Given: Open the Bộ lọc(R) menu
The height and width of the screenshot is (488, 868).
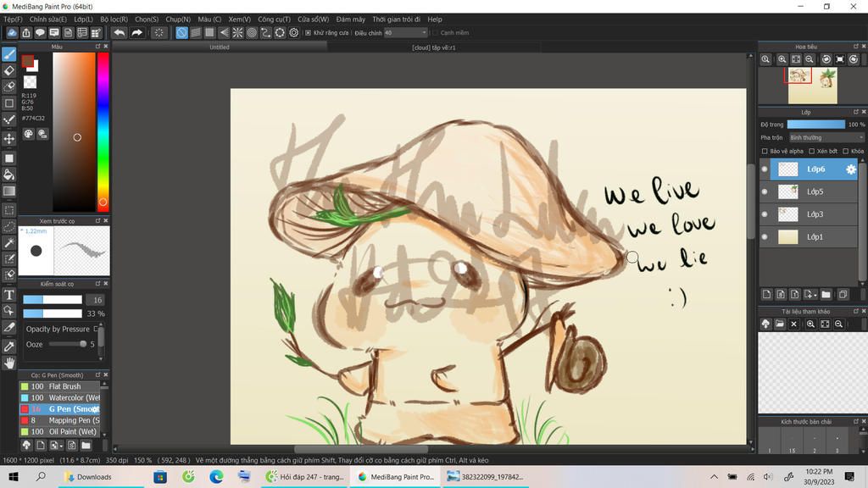Looking at the screenshot, I should point(114,19).
